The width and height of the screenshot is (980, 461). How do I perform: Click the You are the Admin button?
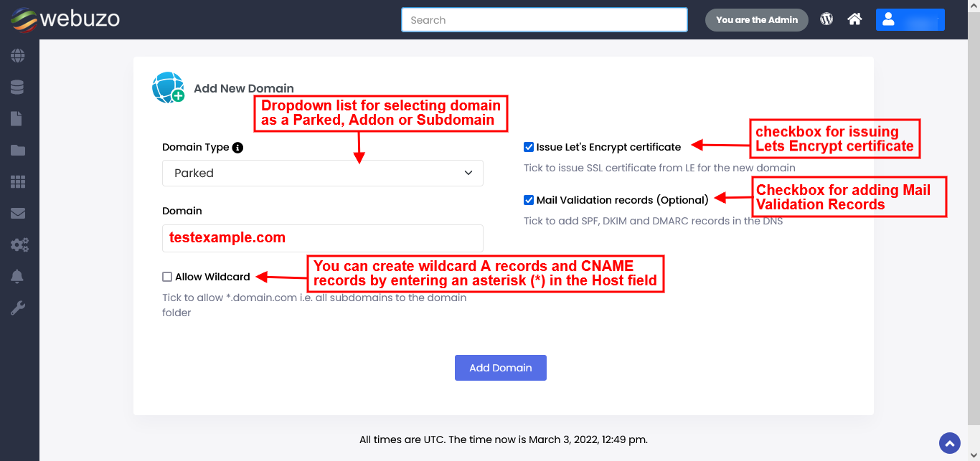(756, 20)
